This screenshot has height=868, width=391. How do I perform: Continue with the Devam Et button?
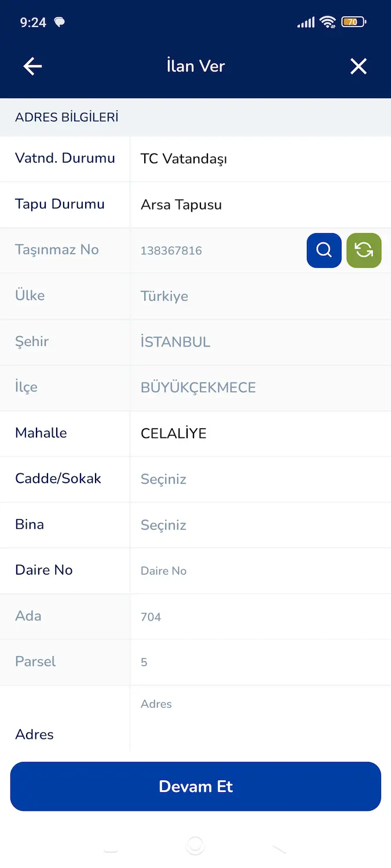[196, 786]
